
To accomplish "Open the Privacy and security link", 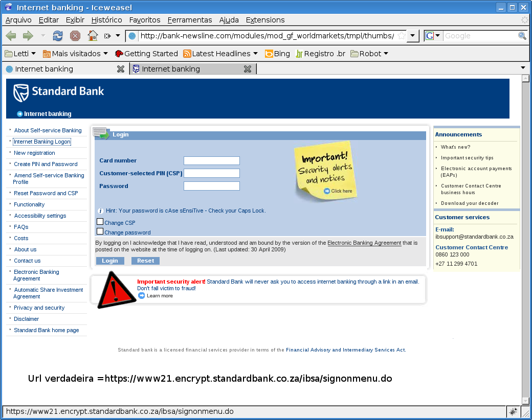I will 39,308.
